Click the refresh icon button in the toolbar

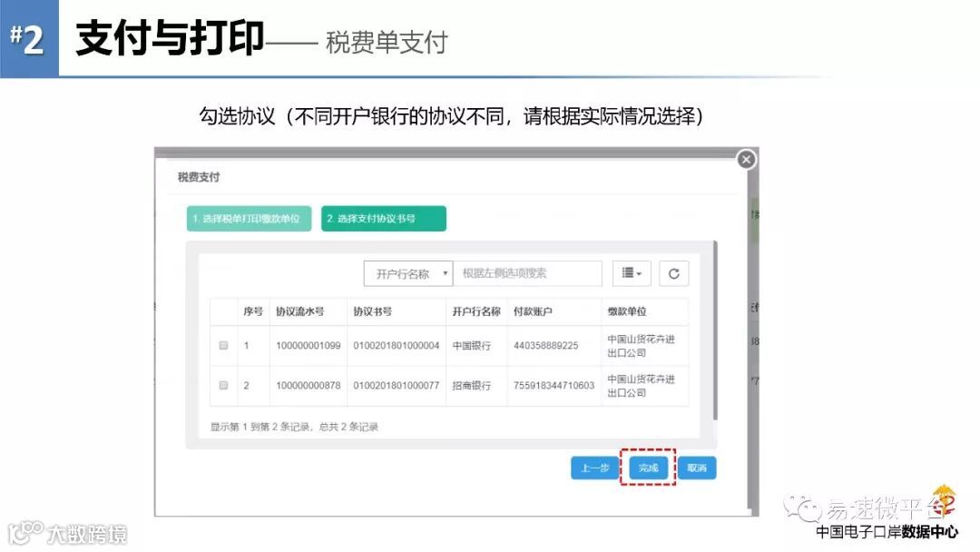tap(673, 273)
